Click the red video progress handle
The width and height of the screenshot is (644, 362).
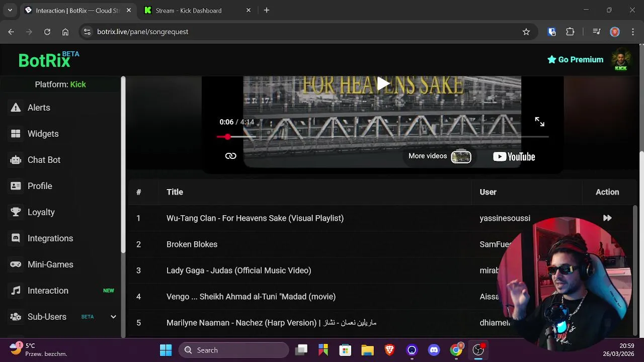coord(228,137)
